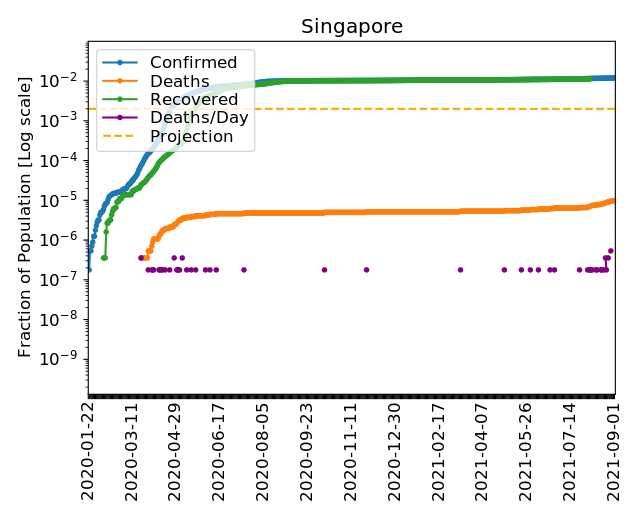Click the 2020-12-30 date tick label
This screenshot has width=640, height=520.
point(395,450)
